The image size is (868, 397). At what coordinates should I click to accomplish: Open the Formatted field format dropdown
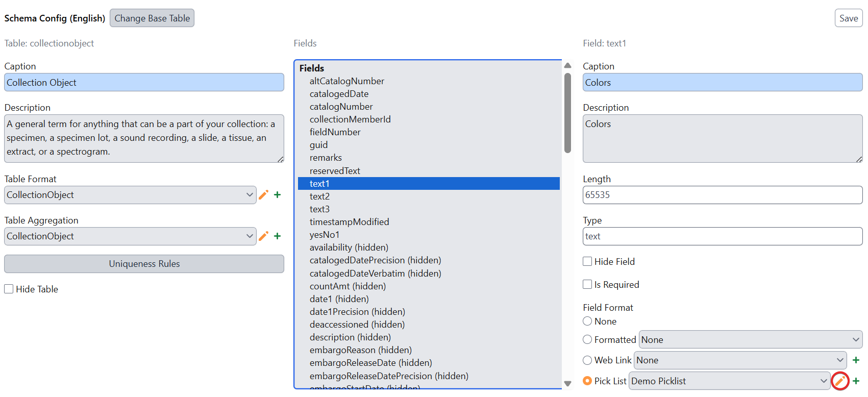click(750, 340)
